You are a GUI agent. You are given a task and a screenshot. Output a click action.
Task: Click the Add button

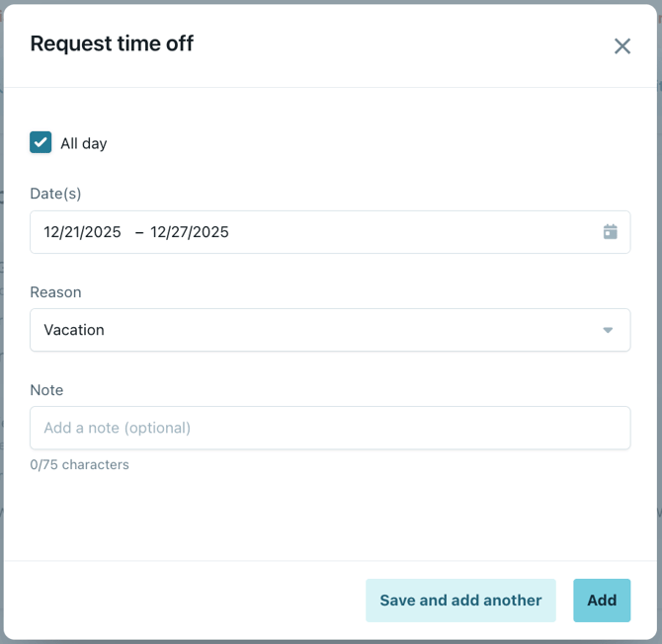[x=602, y=600]
